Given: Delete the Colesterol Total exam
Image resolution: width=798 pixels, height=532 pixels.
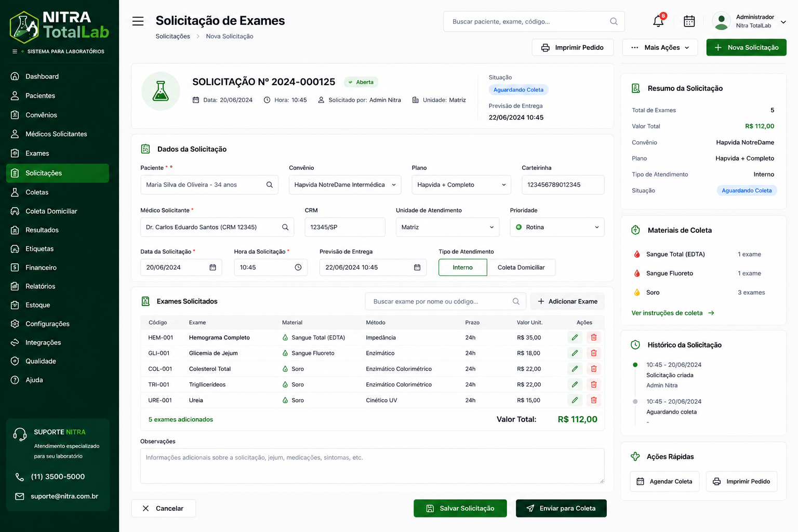Looking at the screenshot, I should (593, 369).
